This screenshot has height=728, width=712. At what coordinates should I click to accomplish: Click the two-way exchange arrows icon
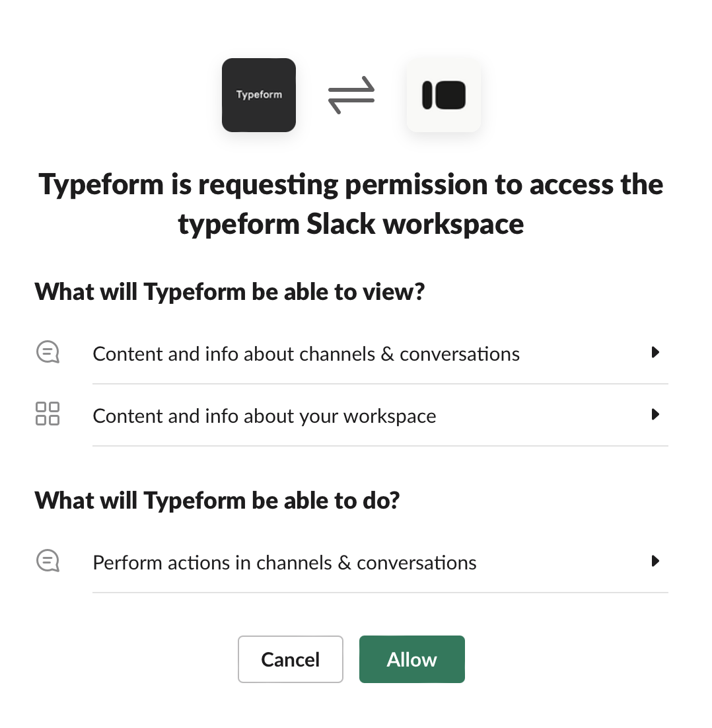click(x=351, y=95)
